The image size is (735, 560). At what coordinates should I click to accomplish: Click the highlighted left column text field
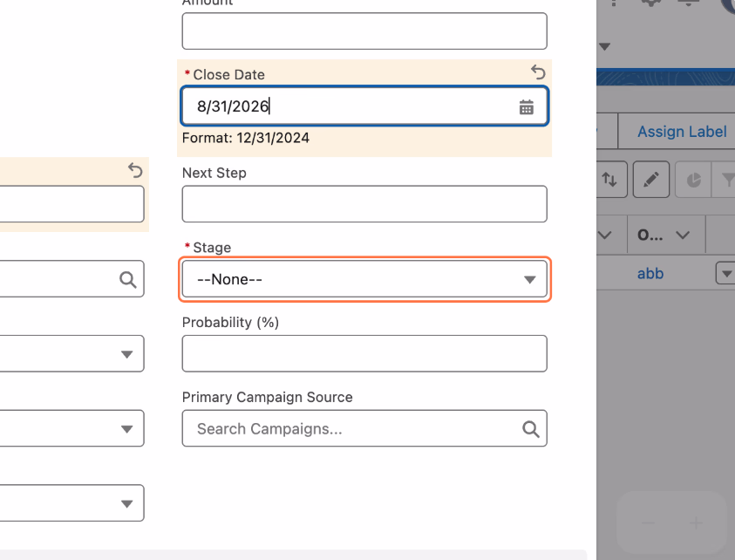click(x=72, y=204)
